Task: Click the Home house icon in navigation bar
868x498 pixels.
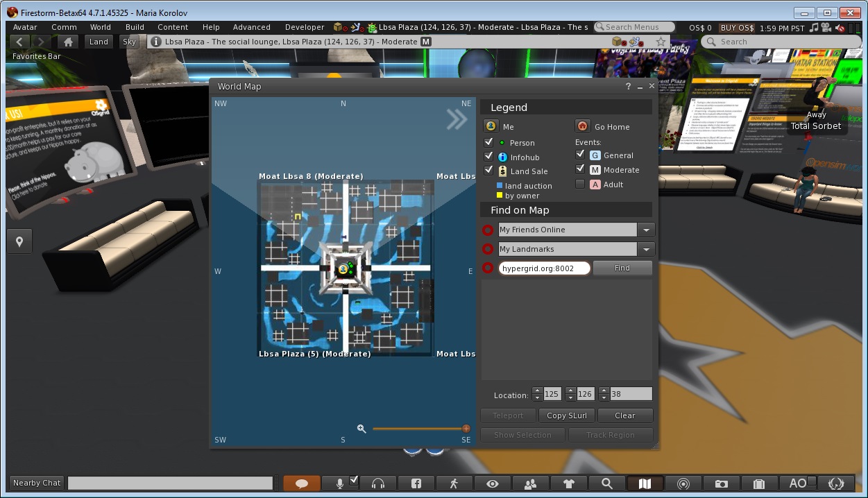Action: [x=68, y=42]
